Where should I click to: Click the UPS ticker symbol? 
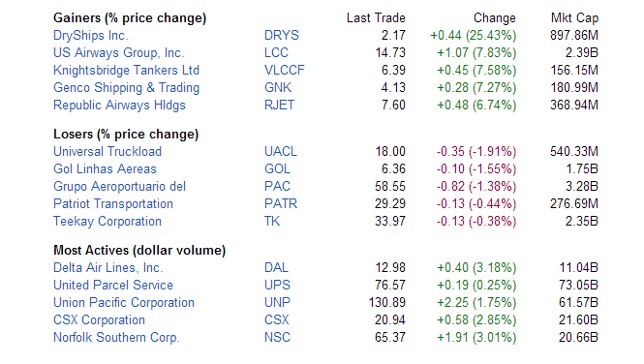click(x=277, y=286)
